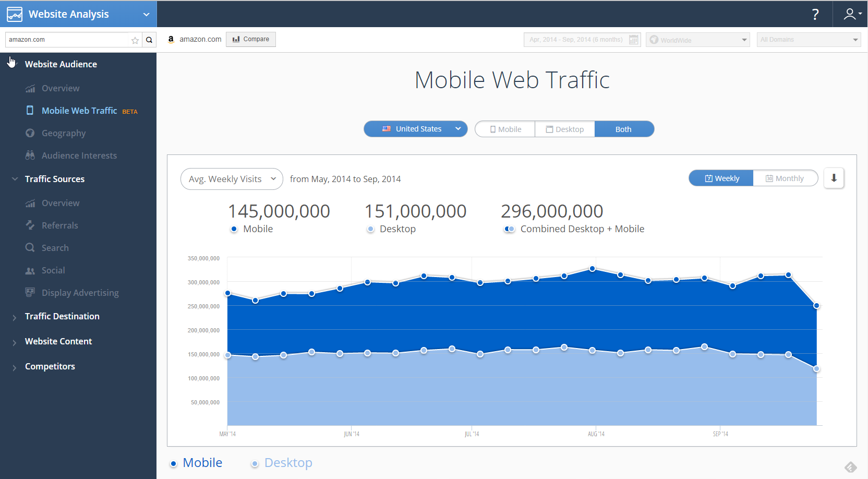The image size is (868, 479).
Task: Click the Audience Interests binoculars icon
Action: point(30,155)
